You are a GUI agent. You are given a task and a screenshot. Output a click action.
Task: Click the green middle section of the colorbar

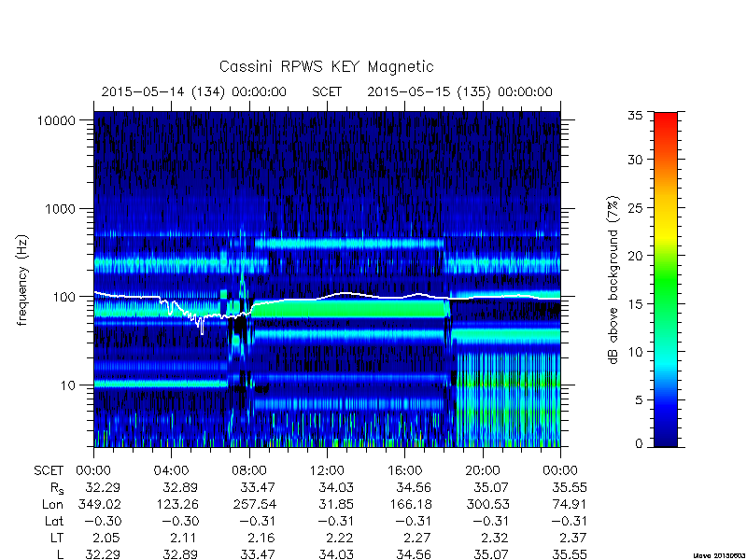click(666, 281)
